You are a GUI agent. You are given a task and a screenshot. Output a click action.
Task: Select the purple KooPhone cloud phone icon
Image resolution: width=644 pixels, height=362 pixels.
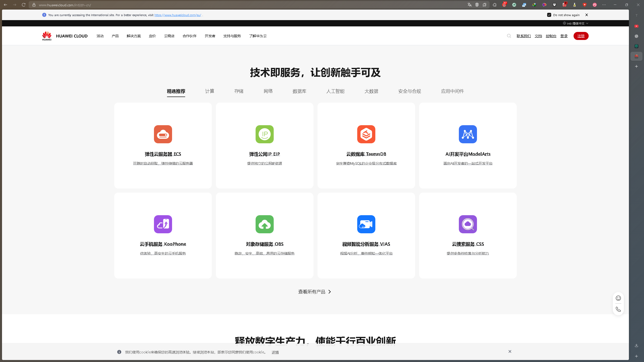[163, 224]
